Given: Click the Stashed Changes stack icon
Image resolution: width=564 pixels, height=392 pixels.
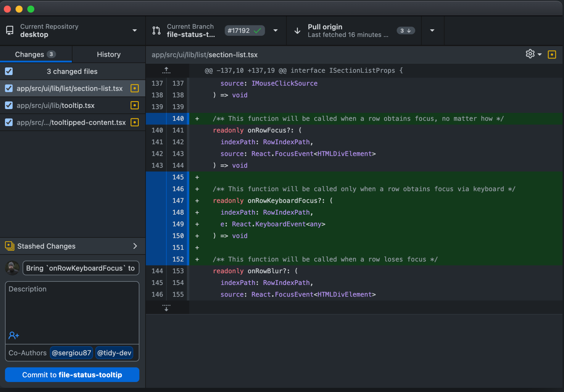Looking at the screenshot, I should pyautogui.click(x=10, y=246).
